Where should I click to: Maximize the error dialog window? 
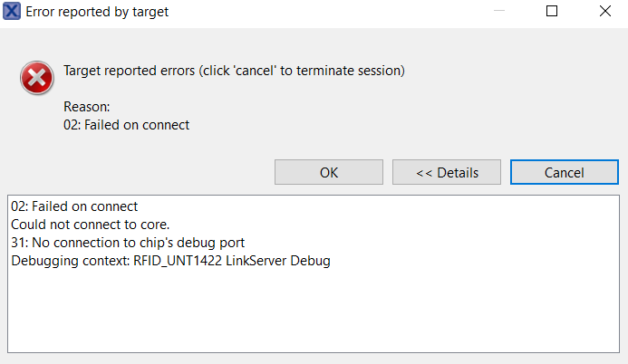coord(552,13)
